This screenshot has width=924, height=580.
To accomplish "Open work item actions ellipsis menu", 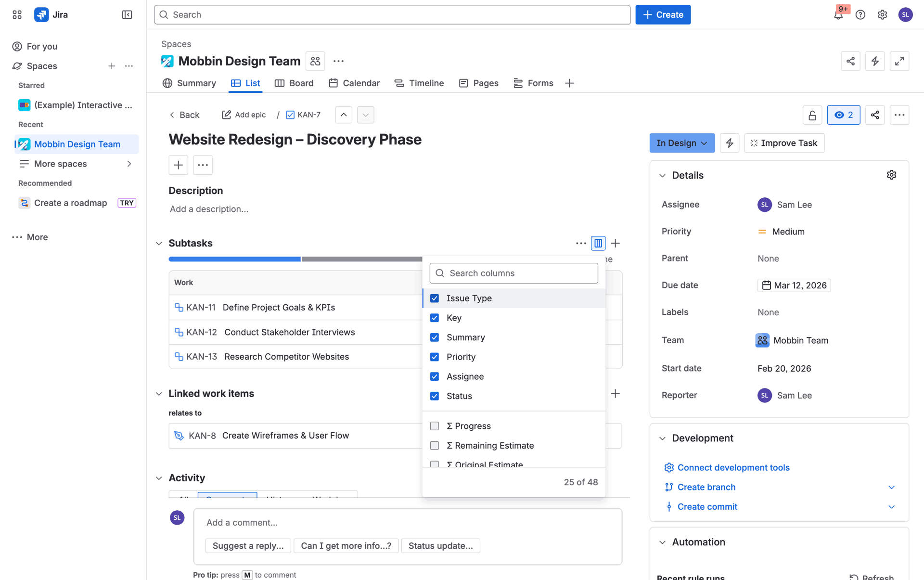I will tap(899, 115).
